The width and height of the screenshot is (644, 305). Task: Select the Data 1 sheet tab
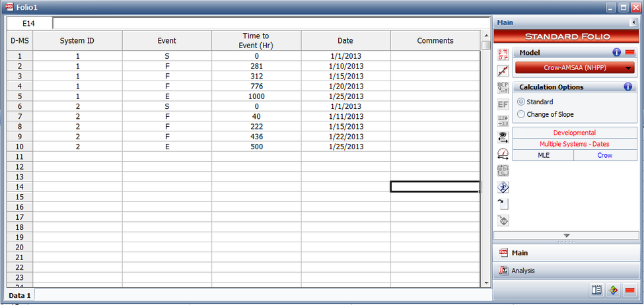(x=20, y=295)
